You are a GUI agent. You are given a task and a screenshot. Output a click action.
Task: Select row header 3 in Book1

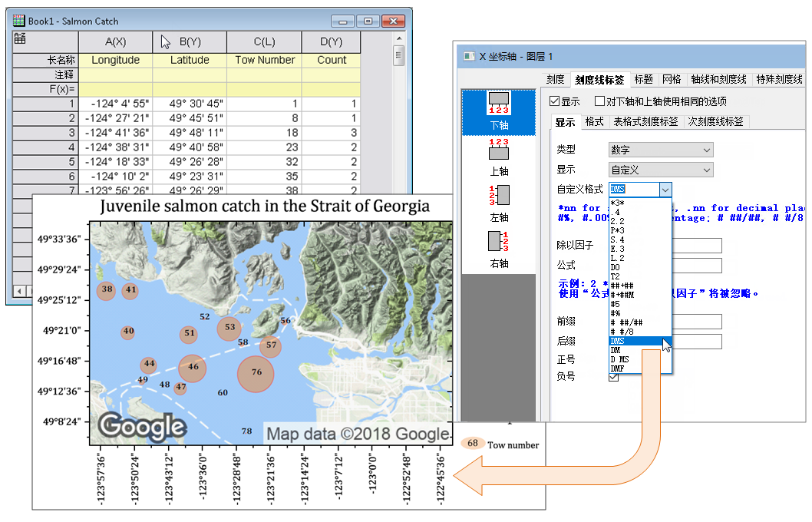(x=45, y=133)
